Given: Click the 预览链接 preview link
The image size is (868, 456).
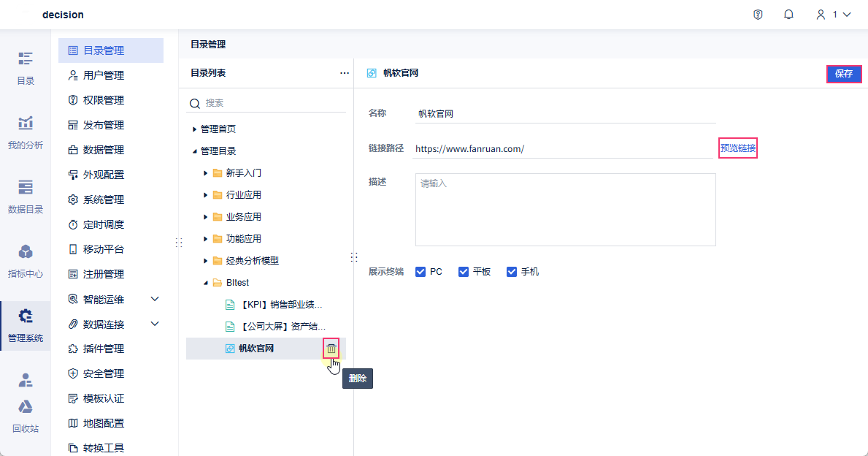Looking at the screenshot, I should coord(738,148).
